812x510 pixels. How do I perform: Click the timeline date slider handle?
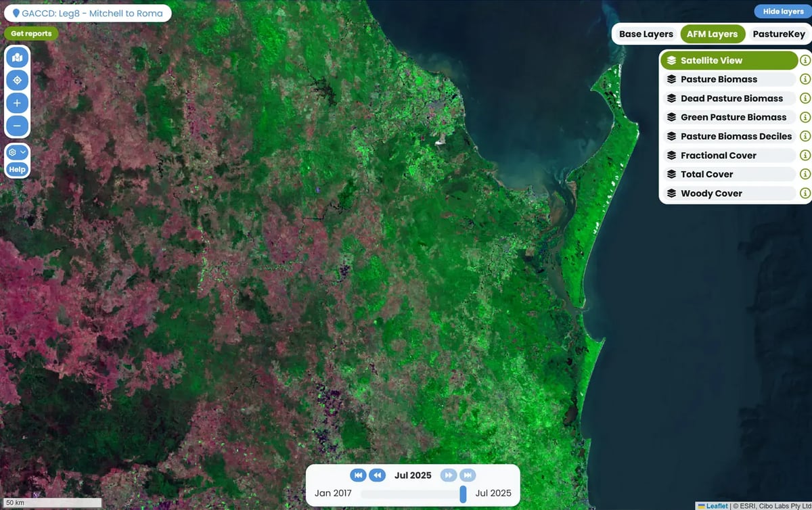coord(463,494)
